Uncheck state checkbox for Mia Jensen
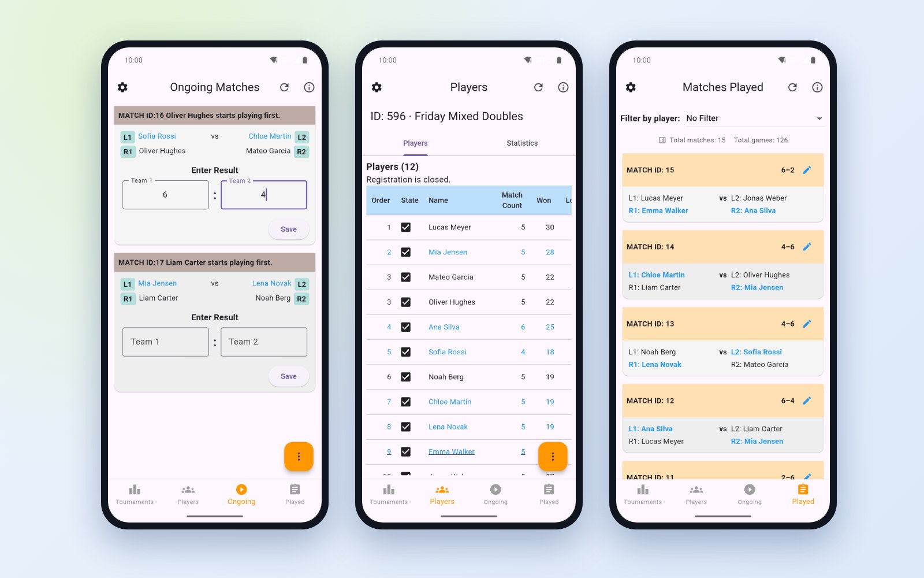 [406, 252]
